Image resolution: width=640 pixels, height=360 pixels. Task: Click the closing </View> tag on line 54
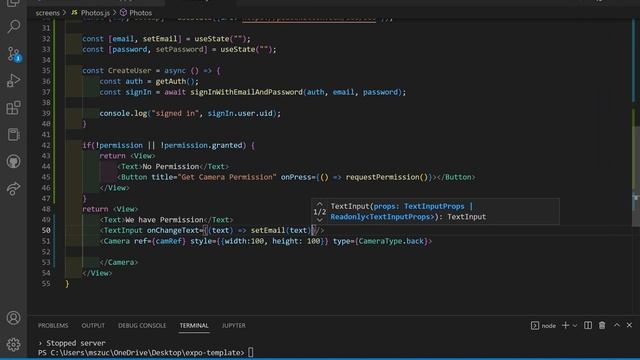coord(97,273)
